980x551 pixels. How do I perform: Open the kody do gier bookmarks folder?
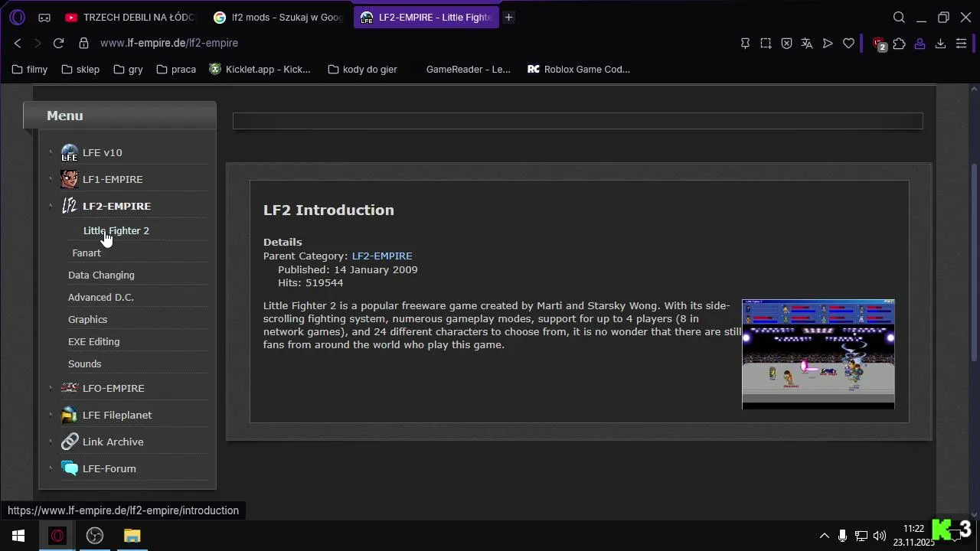363,69
